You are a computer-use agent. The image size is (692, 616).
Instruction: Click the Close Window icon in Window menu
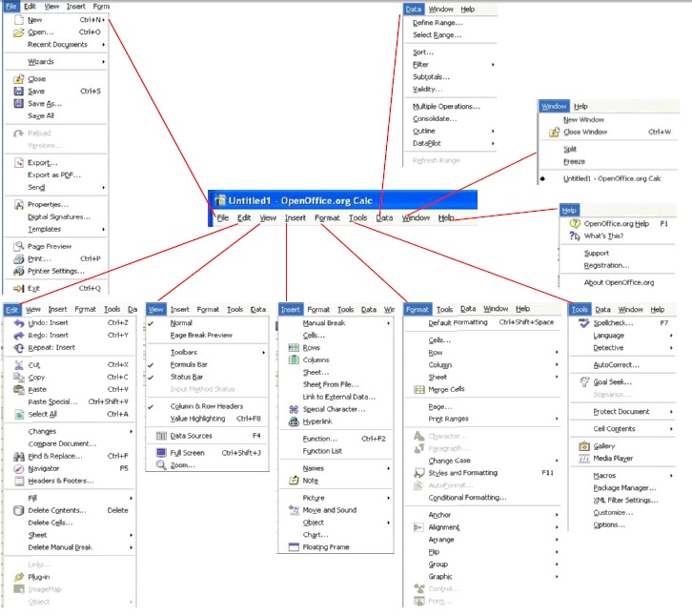pos(555,132)
